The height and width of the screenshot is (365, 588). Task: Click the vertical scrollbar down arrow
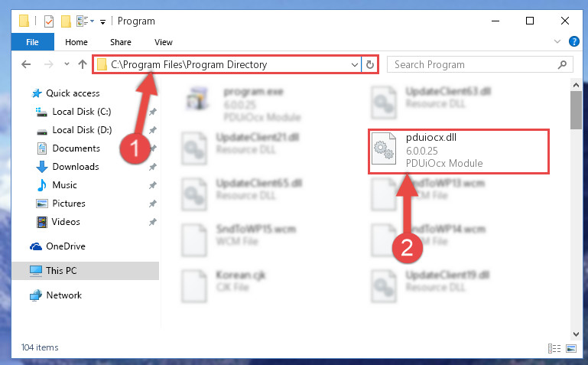[576, 334]
